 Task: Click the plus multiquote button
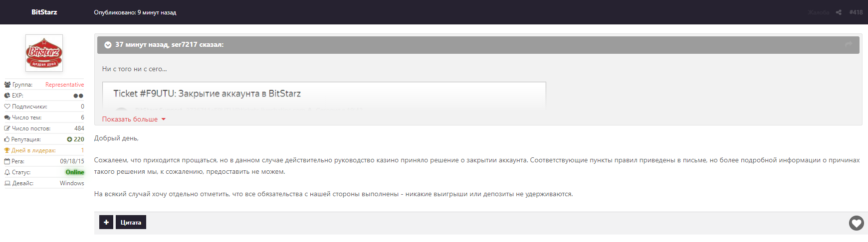click(106, 222)
